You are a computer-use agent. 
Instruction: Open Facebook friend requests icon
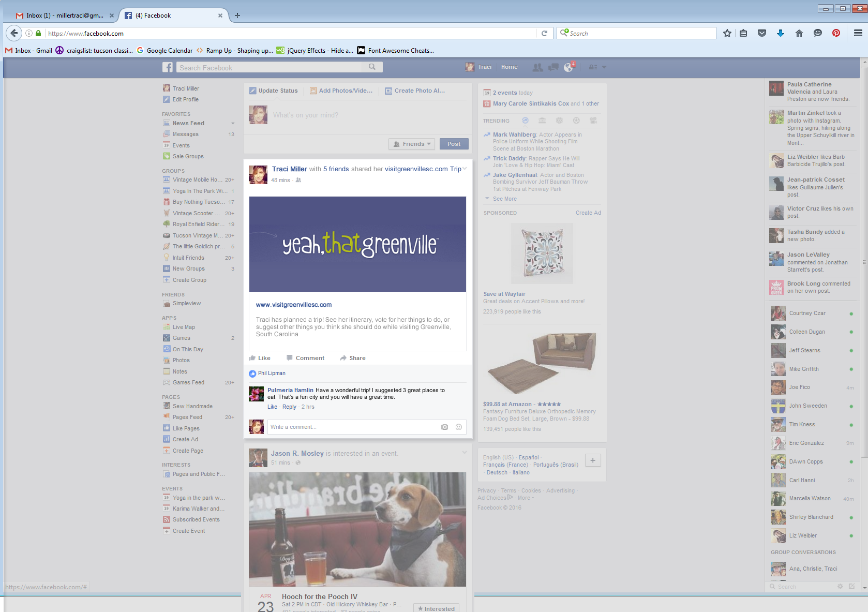pos(538,67)
